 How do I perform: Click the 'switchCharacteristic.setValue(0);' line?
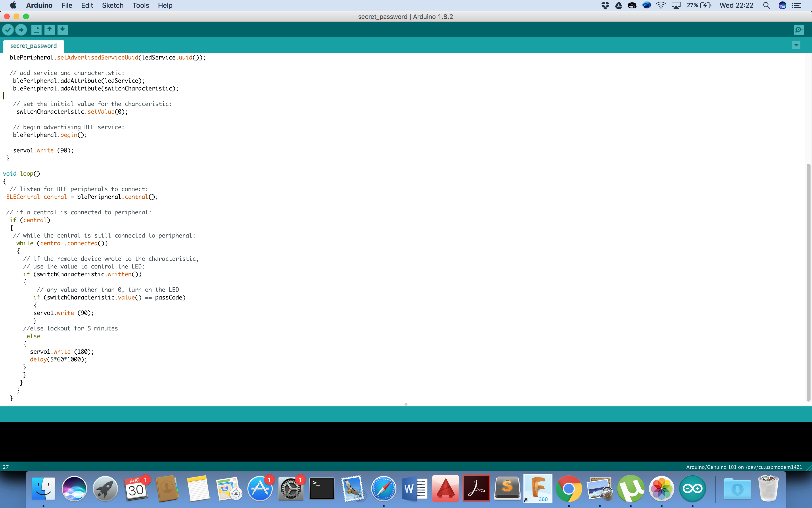point(72,112)
